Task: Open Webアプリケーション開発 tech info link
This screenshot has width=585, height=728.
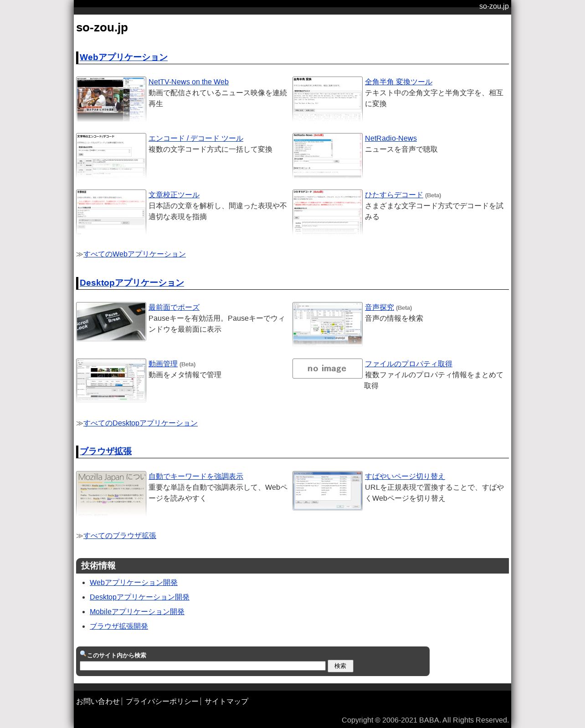Action: 133,583
